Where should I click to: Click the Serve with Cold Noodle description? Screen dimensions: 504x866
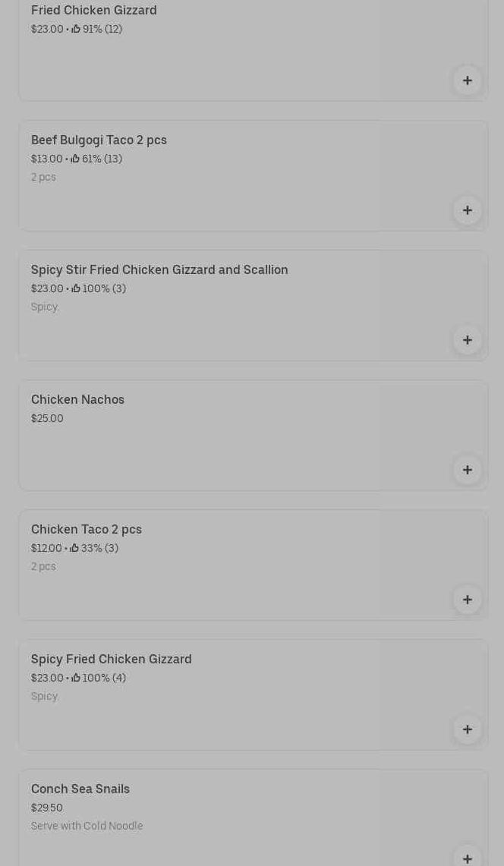87,826
